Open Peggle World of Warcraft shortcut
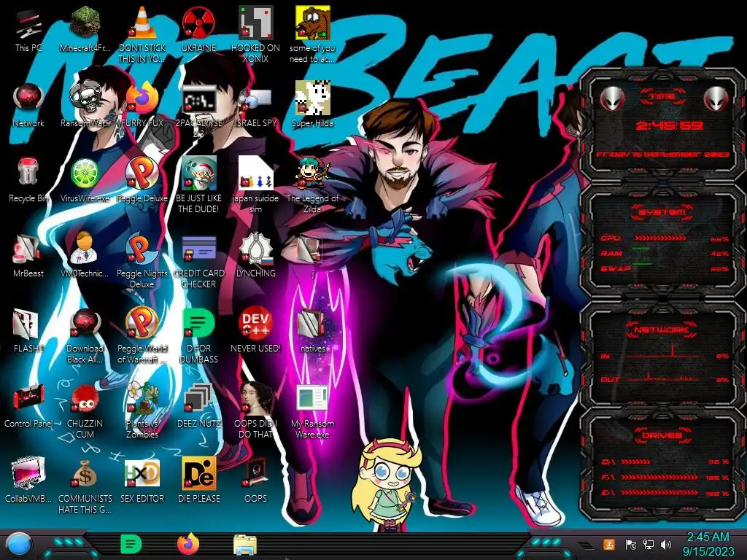 click(142, 323)
